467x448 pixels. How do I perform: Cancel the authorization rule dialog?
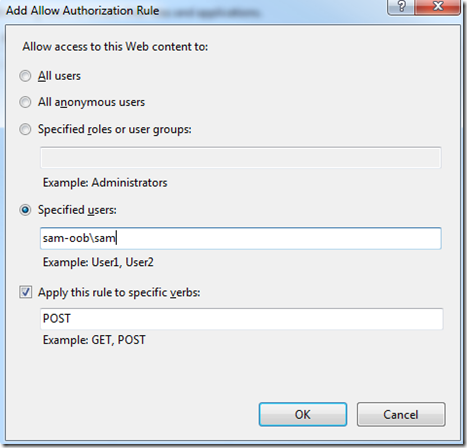coord(401,414)
